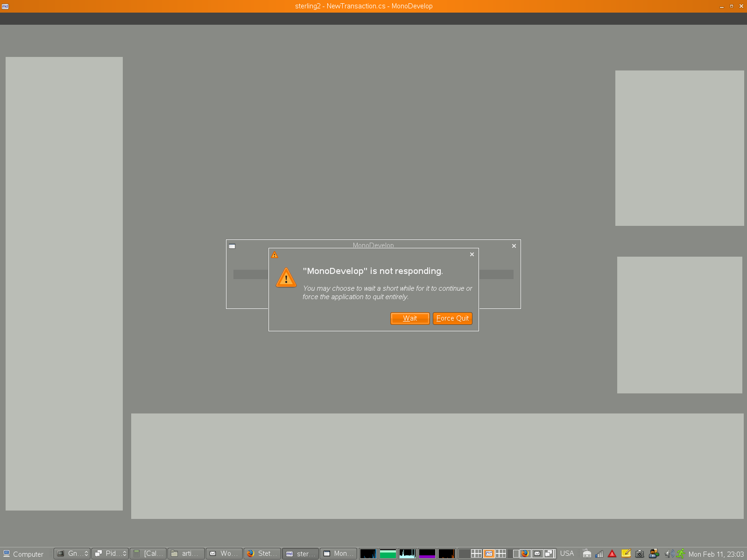Open the blue CPU monitor graph
Screen dimensions: 747x560
tap(368, 553)
